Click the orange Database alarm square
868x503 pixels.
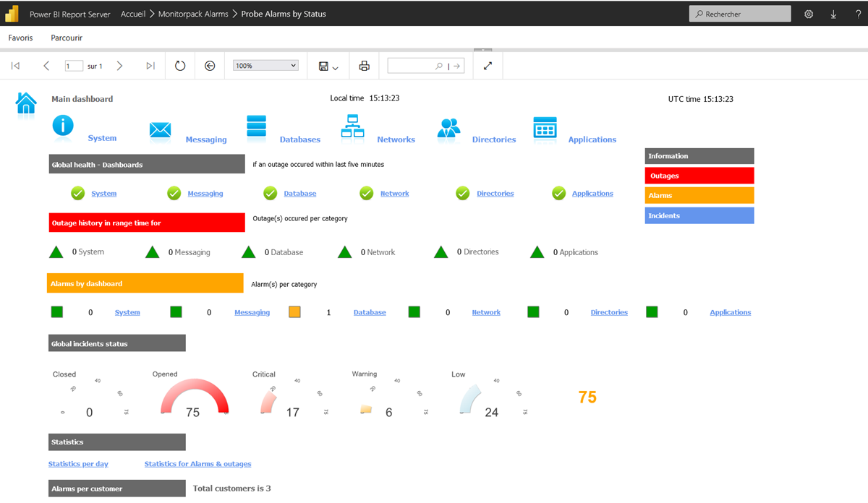coord(294,312)
